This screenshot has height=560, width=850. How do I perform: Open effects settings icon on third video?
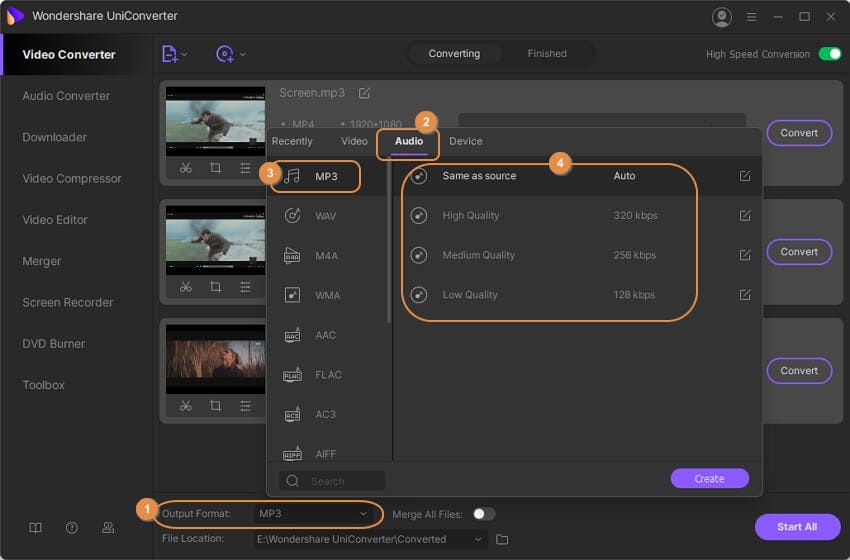coord(245,405)
